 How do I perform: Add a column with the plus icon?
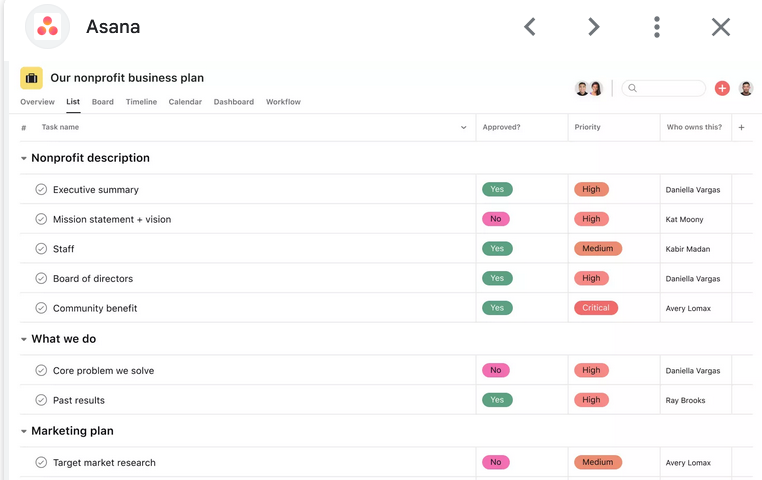[741, 127]
